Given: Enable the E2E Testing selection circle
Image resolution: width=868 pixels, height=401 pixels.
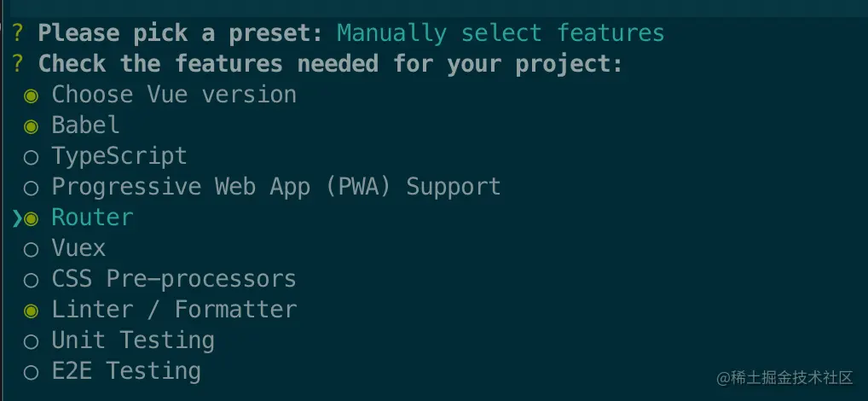Looking at the screenshot, I should [31, 373].
